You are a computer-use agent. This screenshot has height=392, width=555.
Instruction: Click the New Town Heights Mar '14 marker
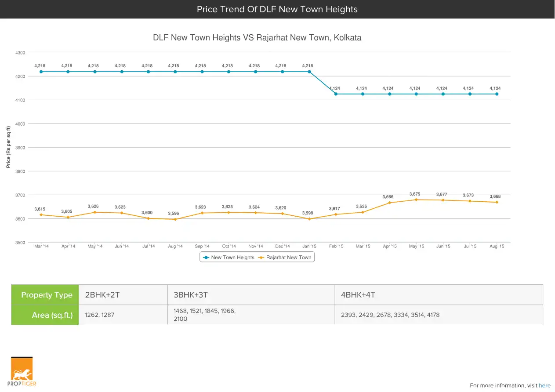(41, 72)
